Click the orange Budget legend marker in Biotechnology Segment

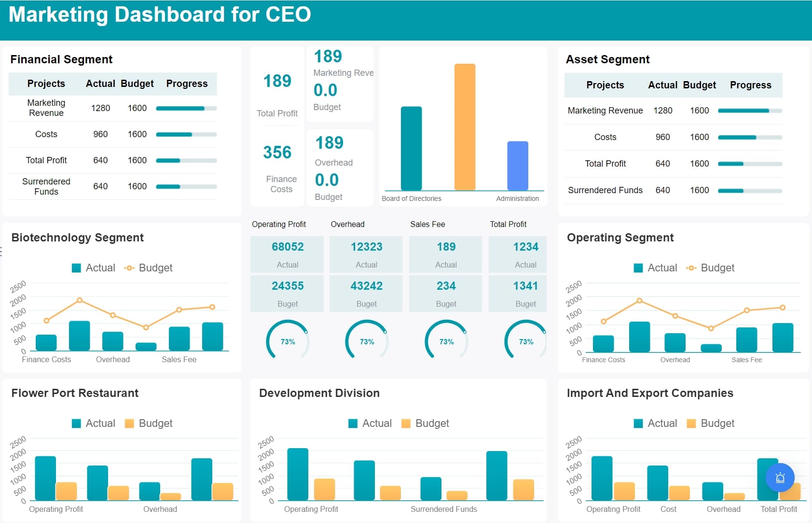(129, 268)
